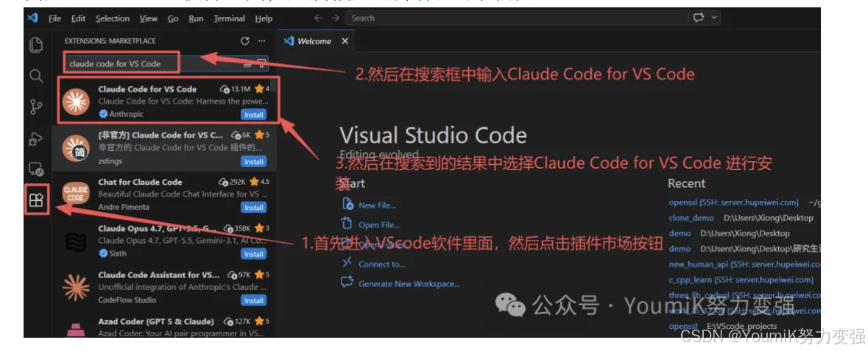Refresh the extensions marketplace list

[x=245, y=41]
